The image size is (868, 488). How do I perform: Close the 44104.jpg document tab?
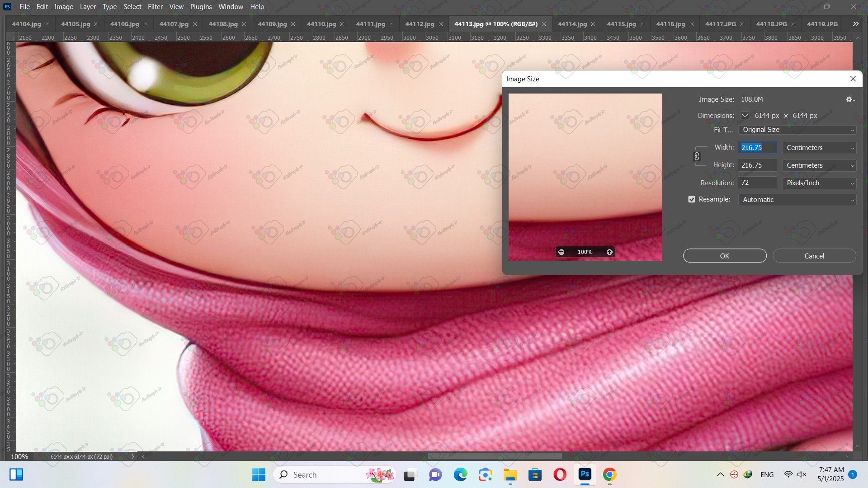(47, 24)
